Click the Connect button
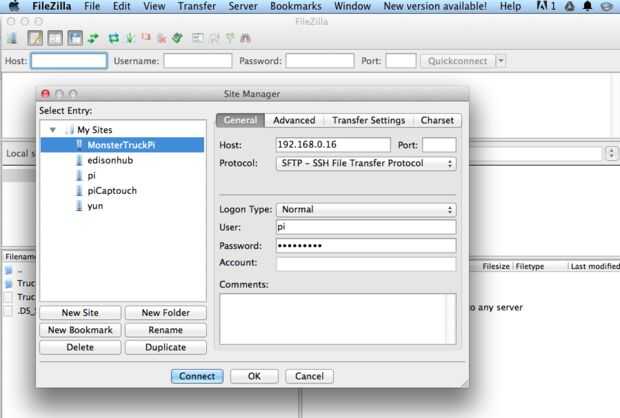 pyautogui.click(x=197, y=376)
